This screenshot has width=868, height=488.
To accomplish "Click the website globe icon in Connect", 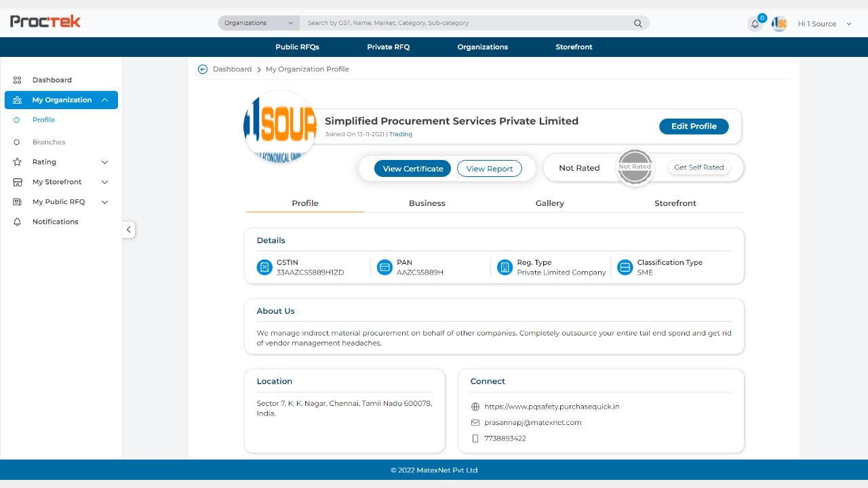I will point(475,407).
